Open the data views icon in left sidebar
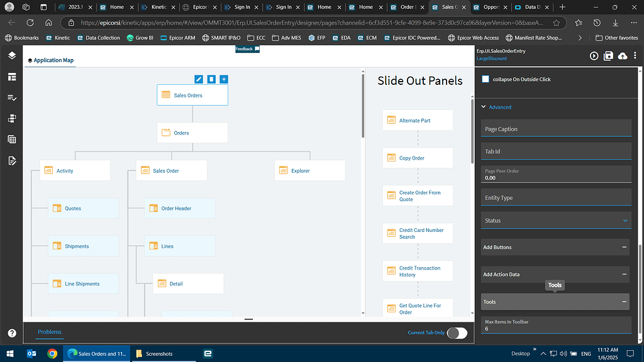This screenshot has width=644, height=362. (12, 119)
